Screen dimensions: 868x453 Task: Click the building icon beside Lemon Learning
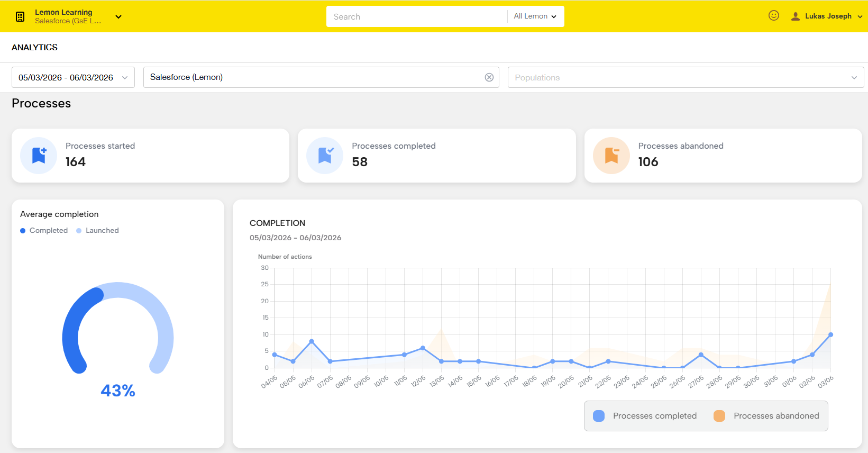(20, 16)
